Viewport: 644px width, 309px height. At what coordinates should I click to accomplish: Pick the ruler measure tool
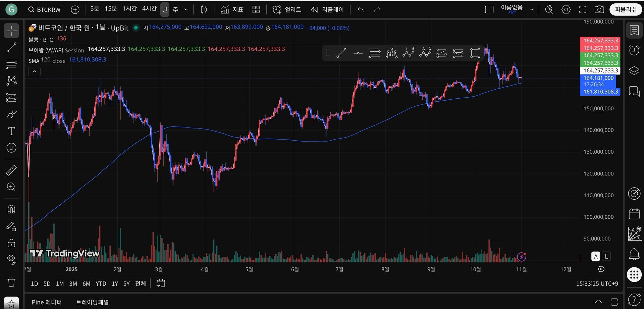click(x=11, y=170)
